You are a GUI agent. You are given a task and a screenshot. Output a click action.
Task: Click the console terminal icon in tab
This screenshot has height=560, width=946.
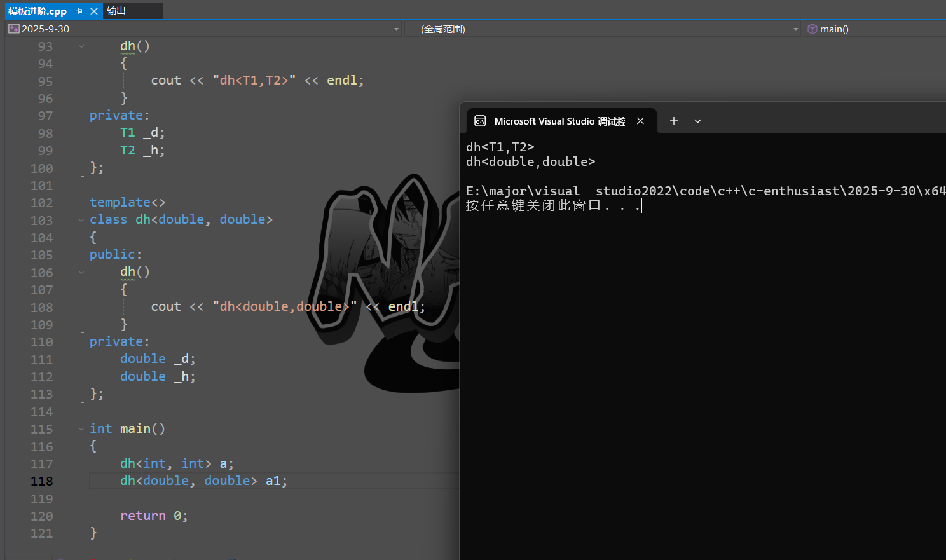click(x=481, y=121)
